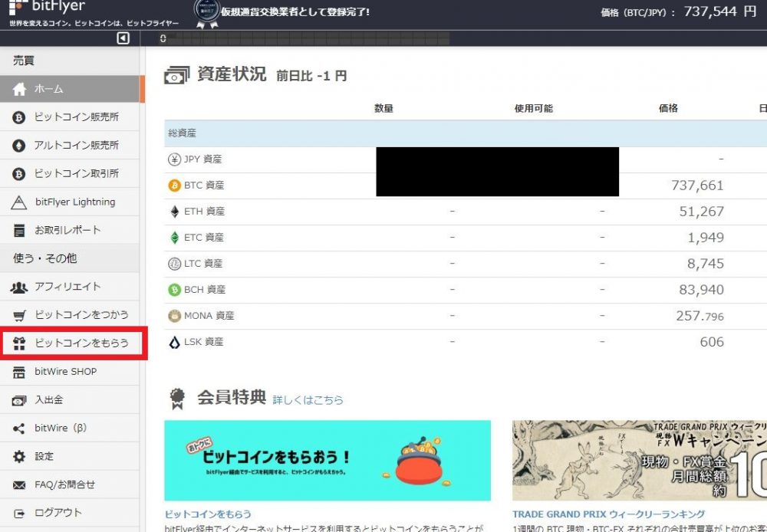The height and width of the screenshot is (532, 767).
Task: Click the ビットコインをもらう link under the banner
Action: (208, 514)
